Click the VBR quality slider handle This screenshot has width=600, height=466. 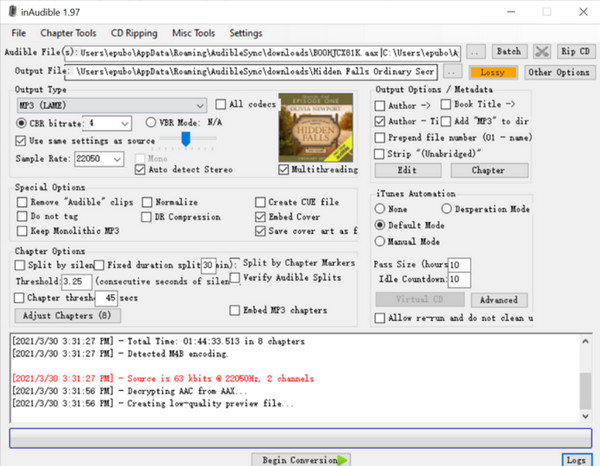click(186, 139)
